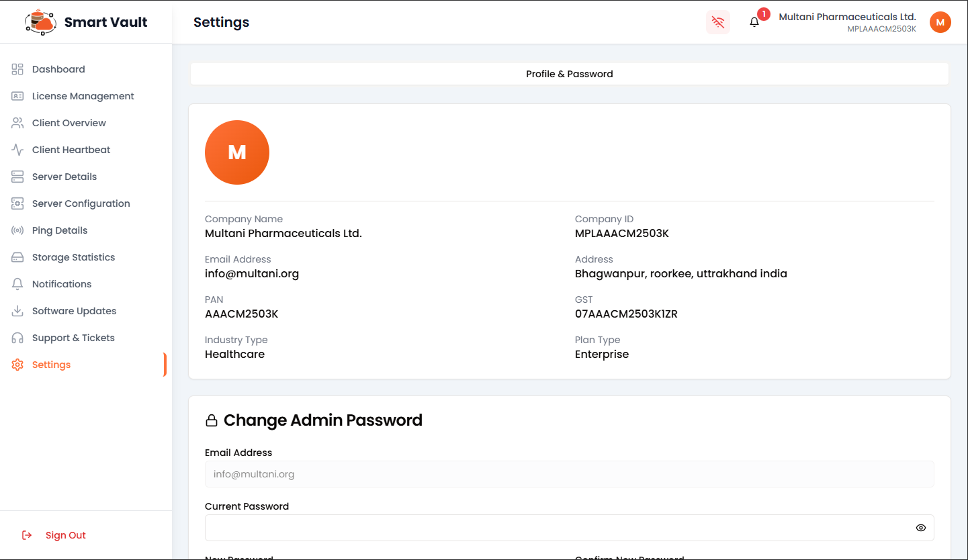Click the large profile avatar circle
The height and width of the screenshot is (560, 968).
pos(237,152)
